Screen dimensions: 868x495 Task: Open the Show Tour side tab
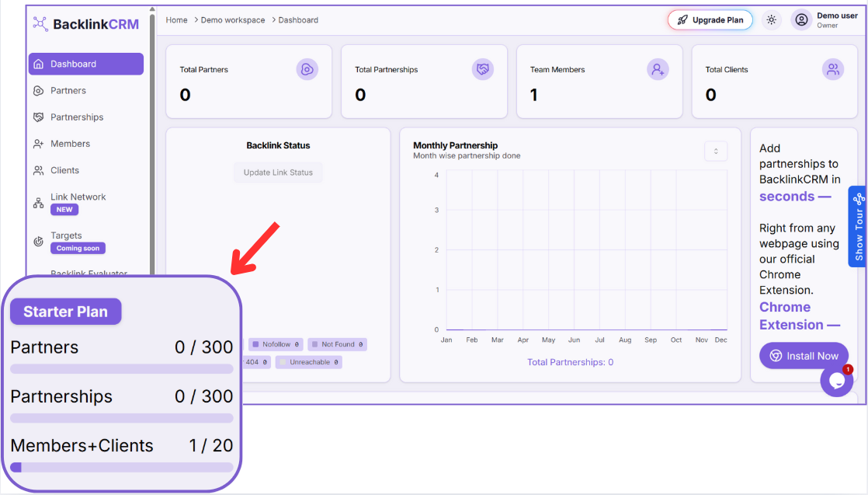858,226
